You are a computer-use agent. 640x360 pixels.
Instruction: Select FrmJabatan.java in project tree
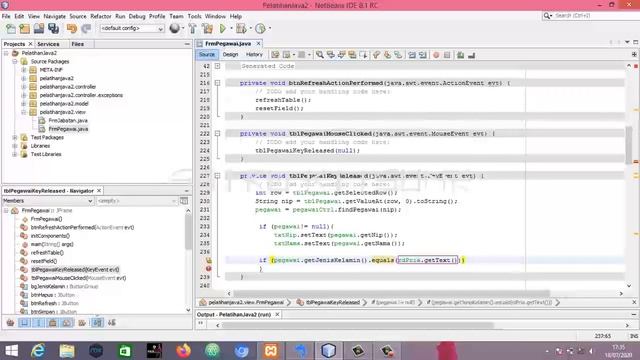68,120
